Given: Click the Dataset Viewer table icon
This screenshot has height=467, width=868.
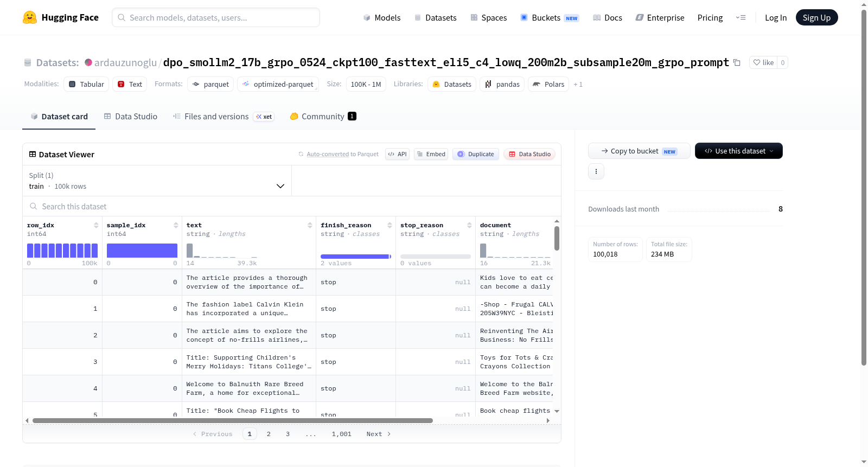Looking at the screenshot, I should click(x=33, y=154).
